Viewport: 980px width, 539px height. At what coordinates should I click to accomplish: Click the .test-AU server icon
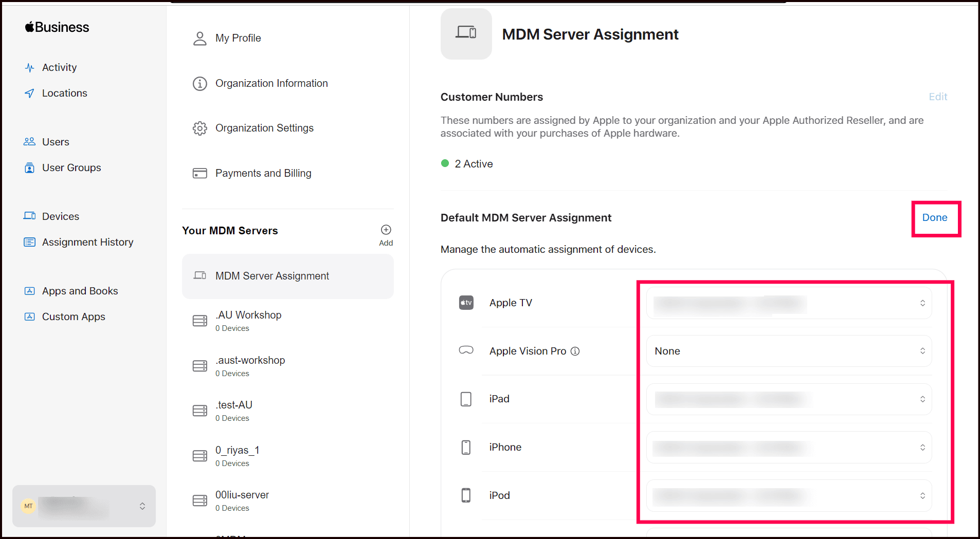pos(199,411)
